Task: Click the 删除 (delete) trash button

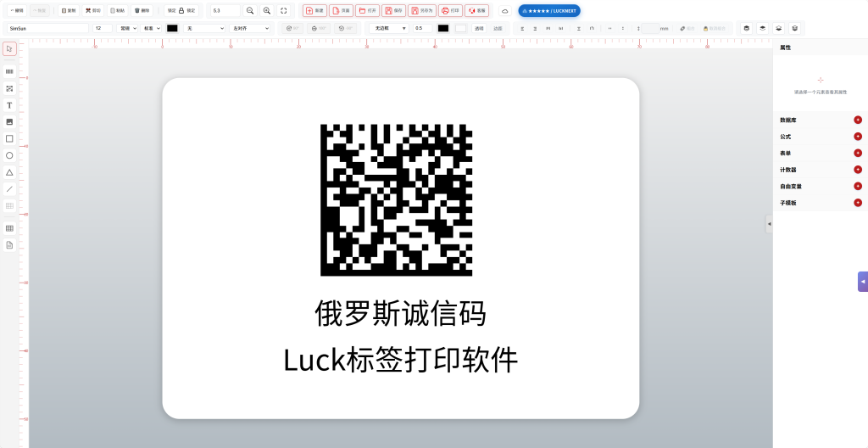Action: tap(142, 10)
